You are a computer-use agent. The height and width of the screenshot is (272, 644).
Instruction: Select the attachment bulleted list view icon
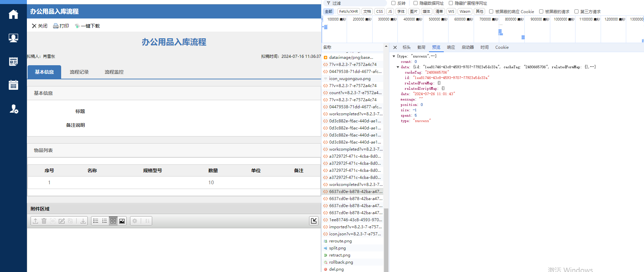(96, 221)
